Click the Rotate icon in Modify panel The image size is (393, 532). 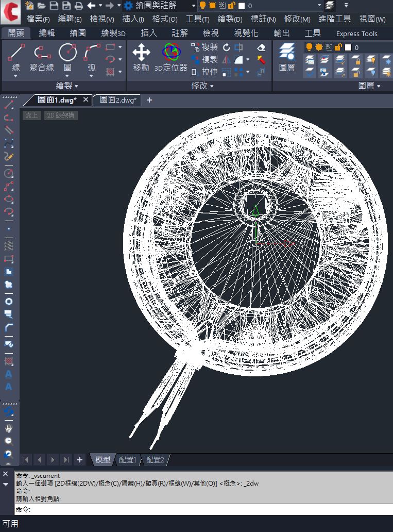(x=227, y=47)
